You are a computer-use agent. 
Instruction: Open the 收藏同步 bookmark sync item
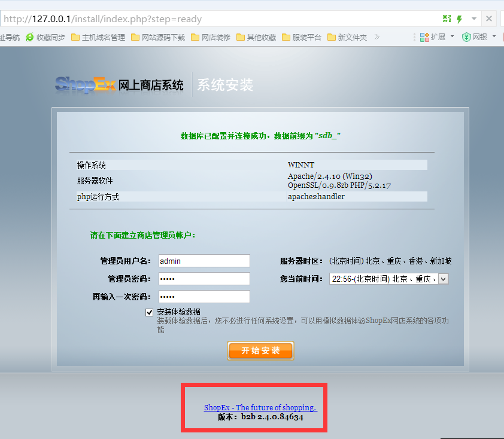(45, 37)
